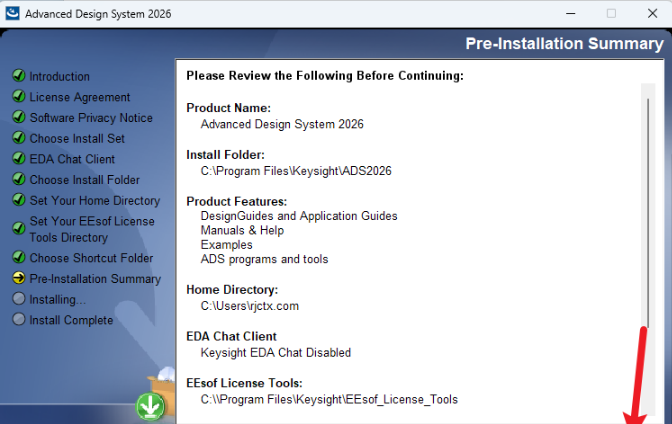
Task: Minimize the Advanced Design System installer window
Action: click(x=570, y=14)
